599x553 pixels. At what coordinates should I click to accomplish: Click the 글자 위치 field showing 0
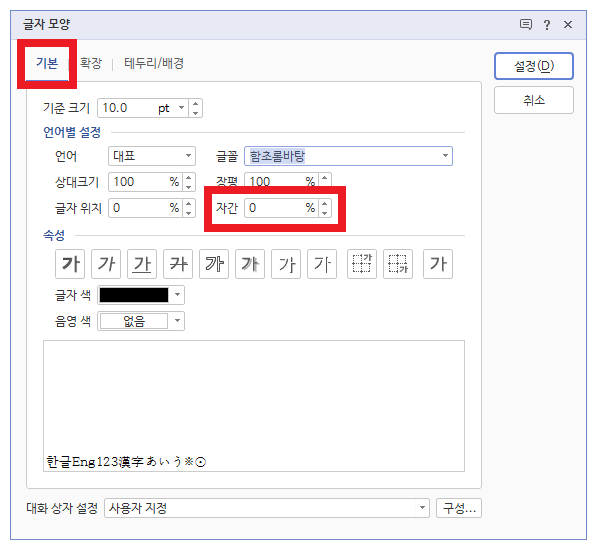click(x=146, y=208)
